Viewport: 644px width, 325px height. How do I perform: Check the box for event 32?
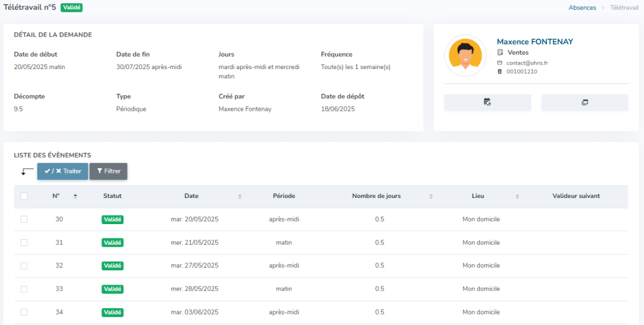coord(24,266)
